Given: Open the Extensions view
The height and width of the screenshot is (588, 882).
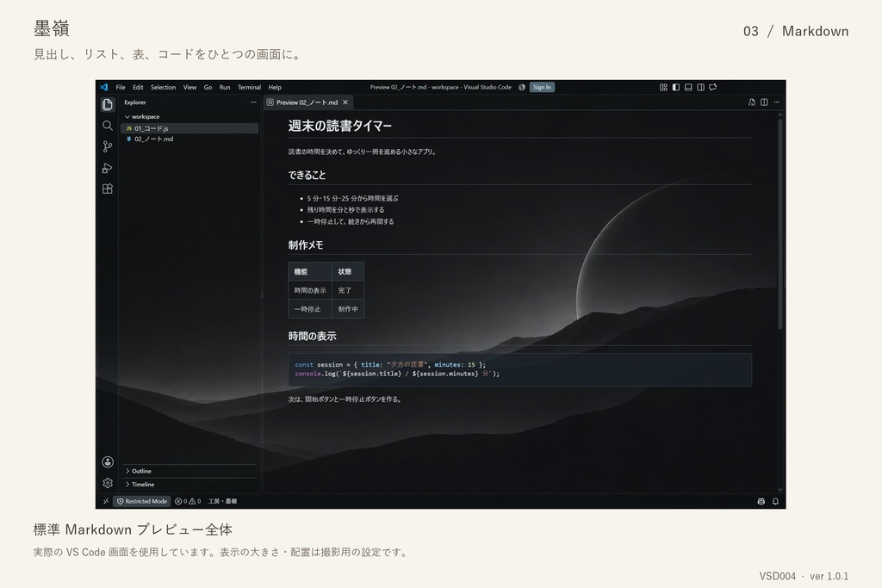Looking at the screenshot, I should [x=108, y=189].
